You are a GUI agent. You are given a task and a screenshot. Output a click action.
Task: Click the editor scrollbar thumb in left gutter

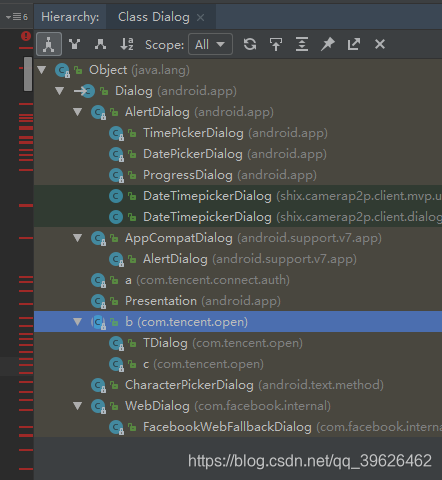(28, 74)
